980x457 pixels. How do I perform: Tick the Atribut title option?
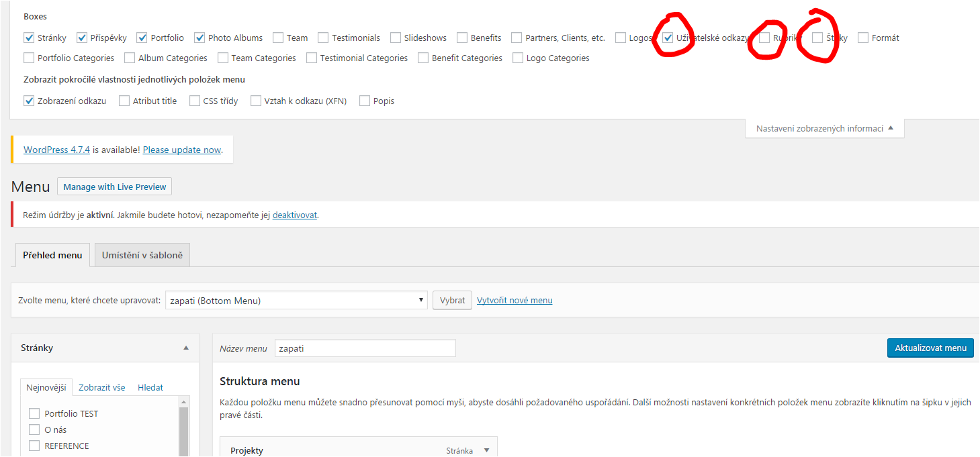click(124, 101)
